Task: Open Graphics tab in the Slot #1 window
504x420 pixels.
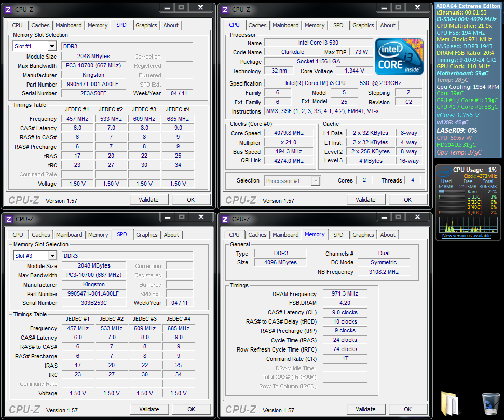Action: 146,25
